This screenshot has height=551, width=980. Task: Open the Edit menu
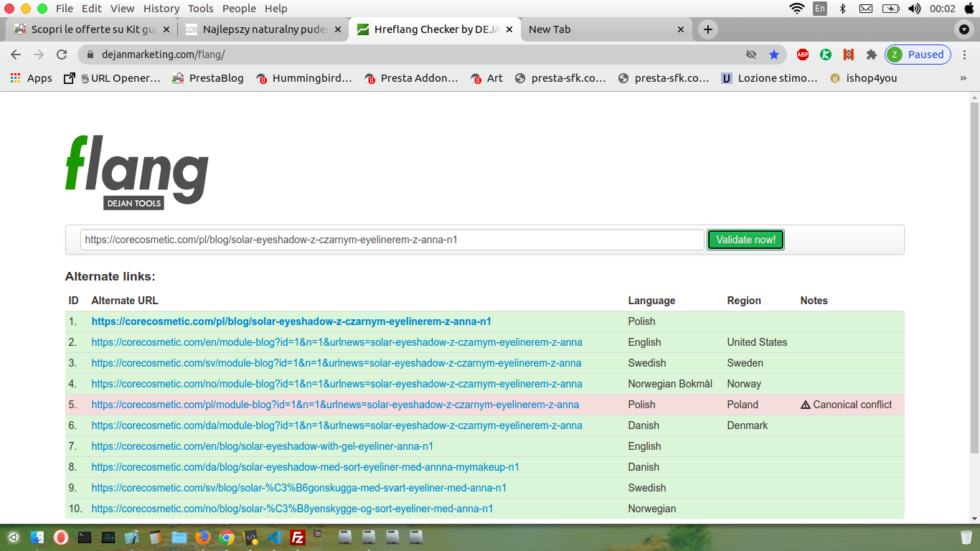pos(91,9)
